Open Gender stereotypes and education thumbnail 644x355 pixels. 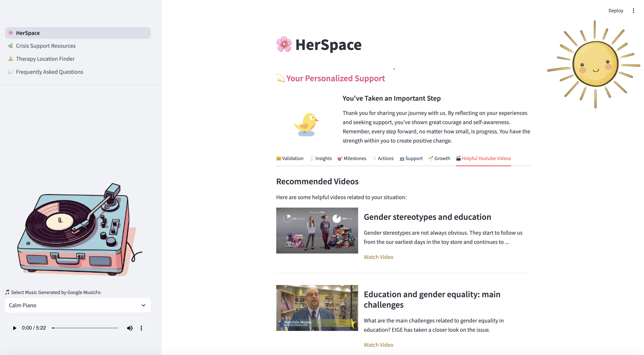pos(317,230)
